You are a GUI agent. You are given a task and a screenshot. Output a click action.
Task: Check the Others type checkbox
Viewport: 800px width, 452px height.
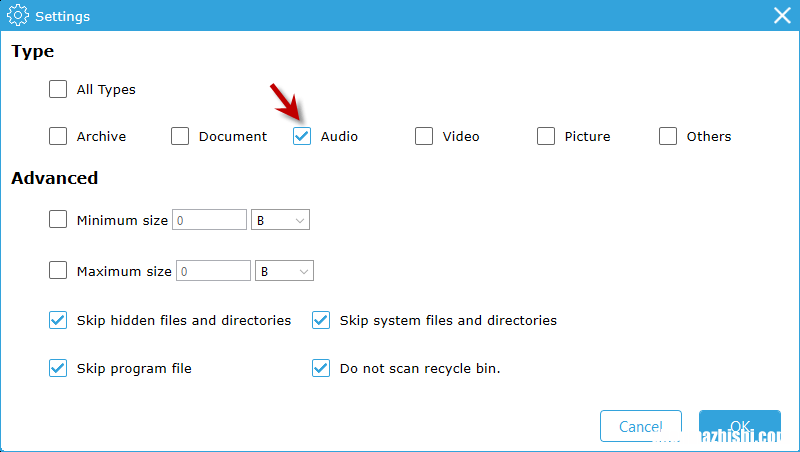667,136
